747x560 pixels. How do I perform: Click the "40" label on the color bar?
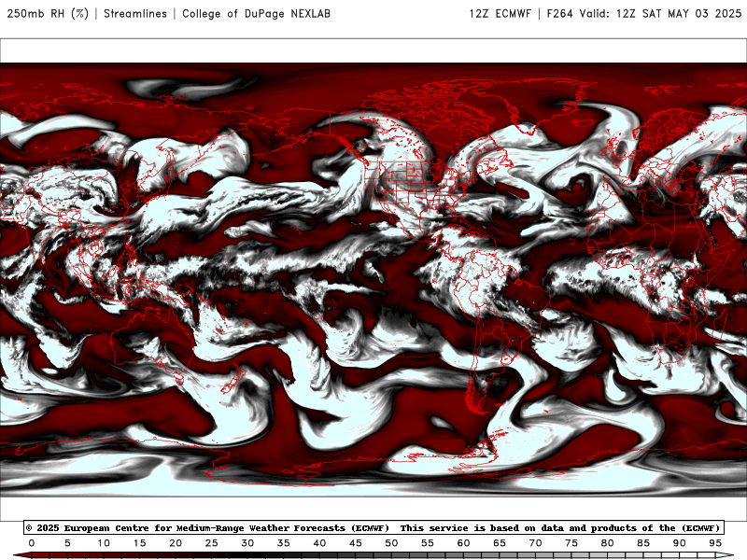coord(319,543)
